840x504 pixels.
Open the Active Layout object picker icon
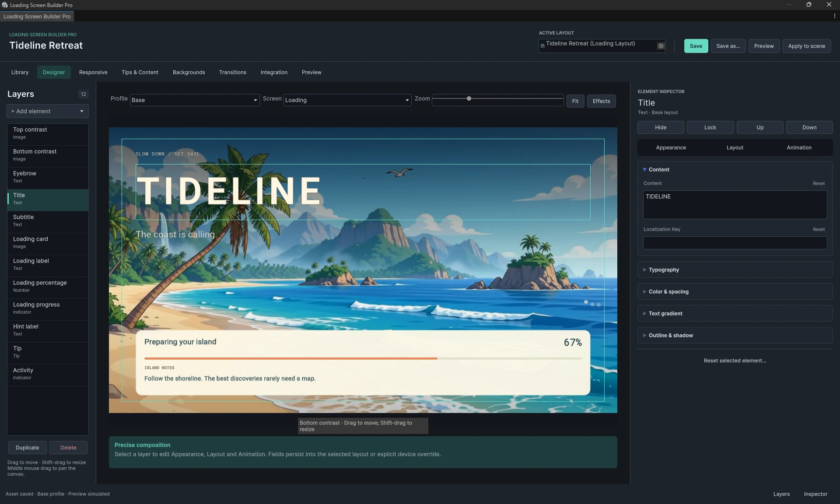pos(661,46)
